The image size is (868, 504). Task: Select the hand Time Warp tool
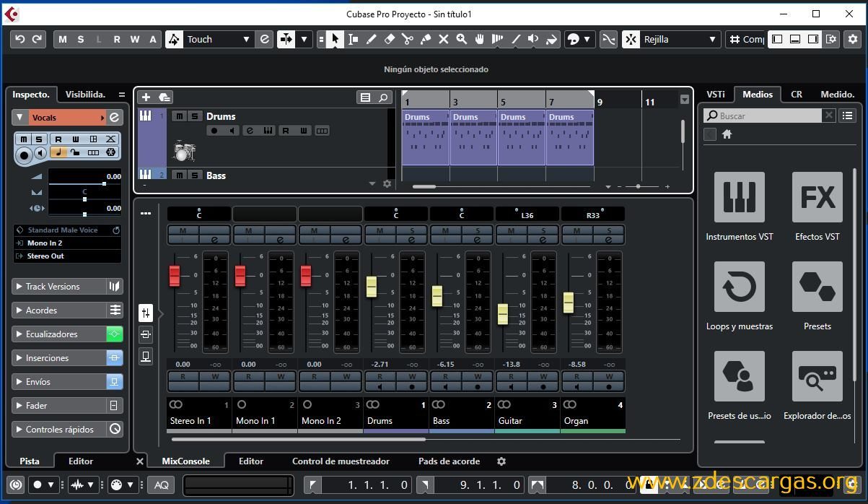(x=480, y=39)
